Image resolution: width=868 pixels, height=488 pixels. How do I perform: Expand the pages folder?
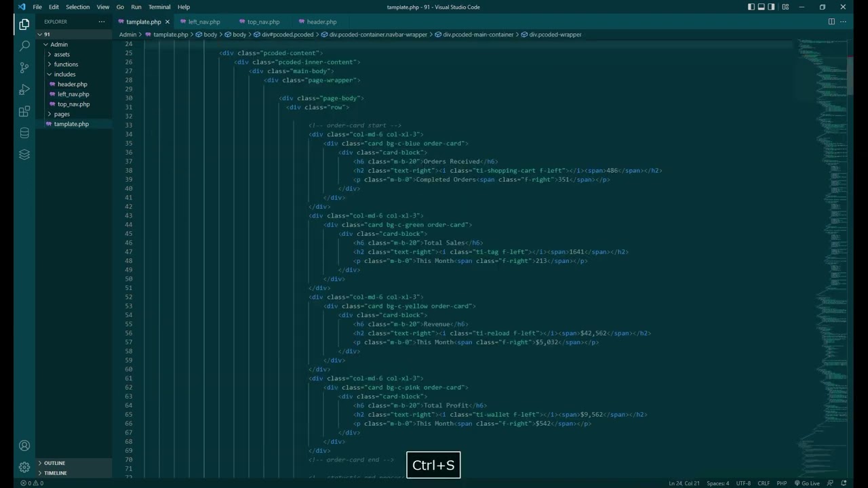(50, 114)
